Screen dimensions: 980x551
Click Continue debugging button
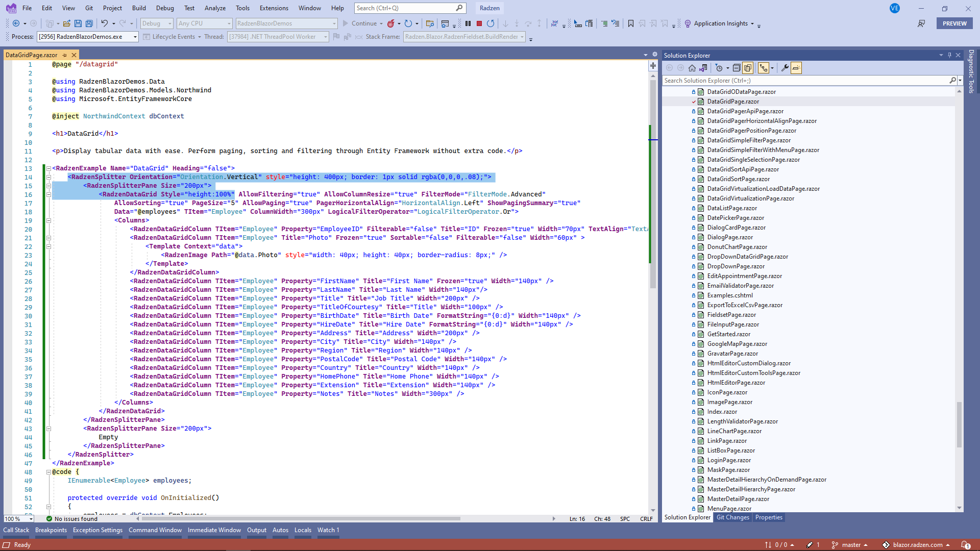[360, 23]
